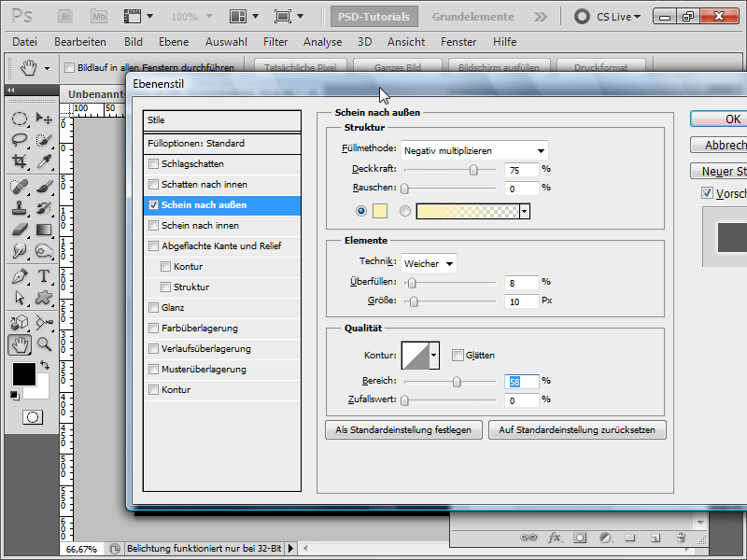Screen dimensions: 747x560
Task: Swap foreground and background colors
Action: point(45,365)
